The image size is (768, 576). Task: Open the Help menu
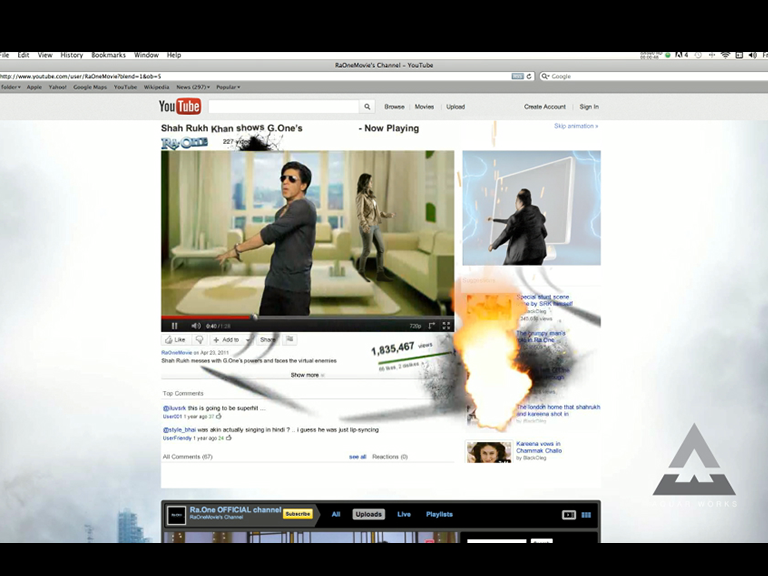[174, 55]
